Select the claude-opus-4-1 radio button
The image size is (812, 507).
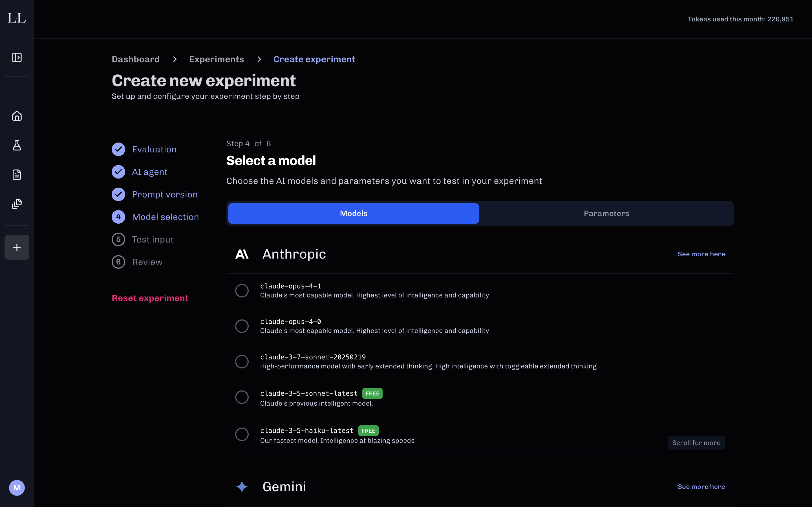click(x=242, y=290)
